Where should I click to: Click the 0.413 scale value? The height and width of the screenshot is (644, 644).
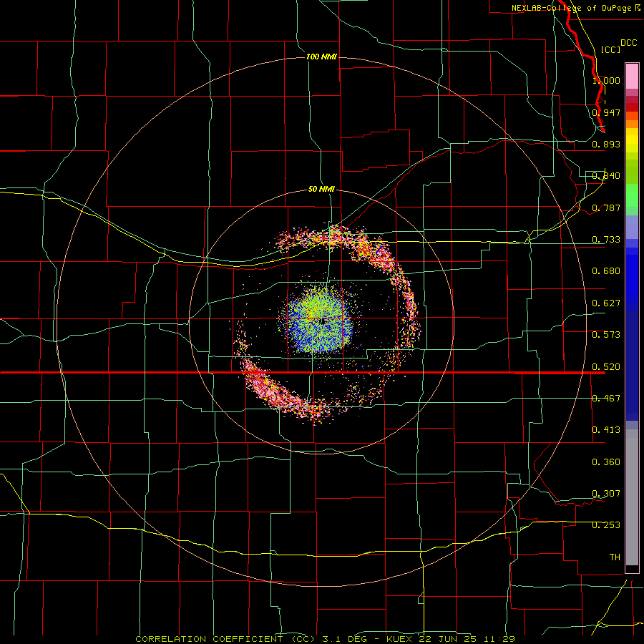click(x=606, y=430)
